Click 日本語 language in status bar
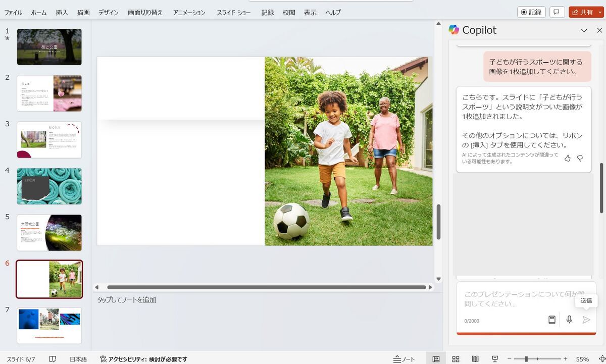 point(78,359)
